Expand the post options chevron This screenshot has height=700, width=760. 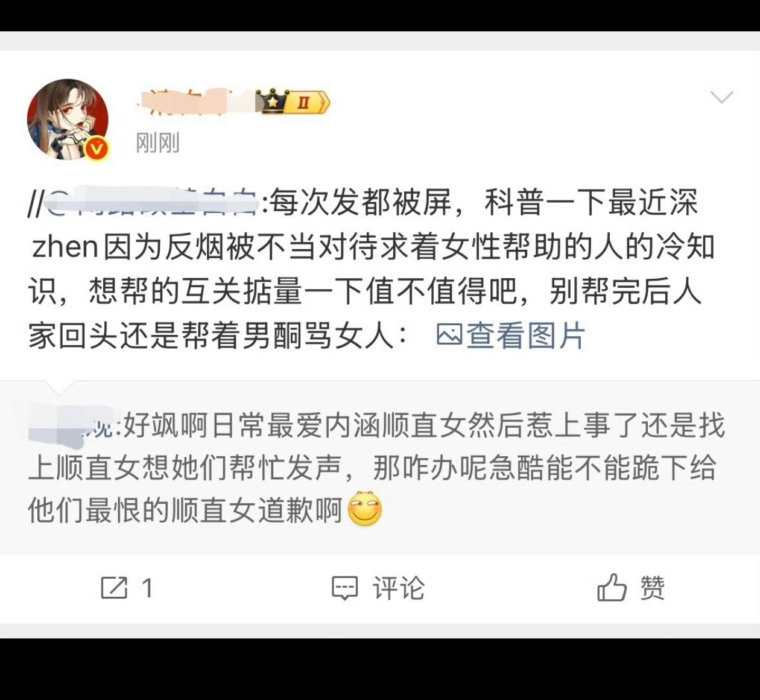721,97
